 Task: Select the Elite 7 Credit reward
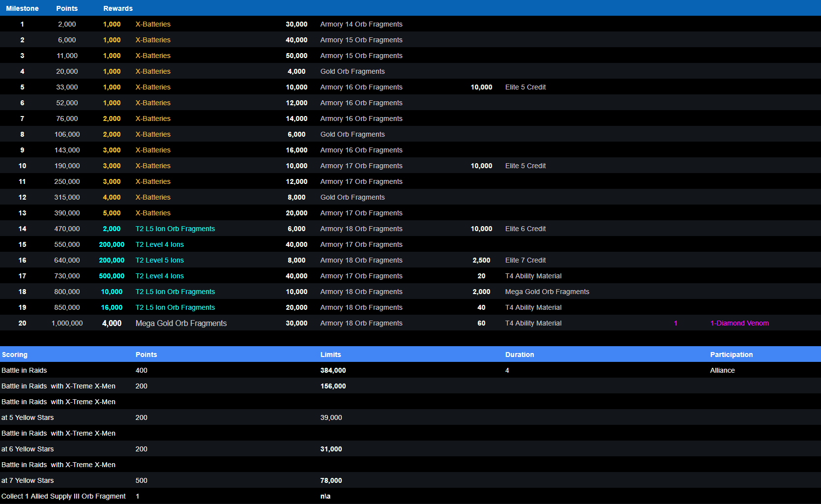click(525, 260)
